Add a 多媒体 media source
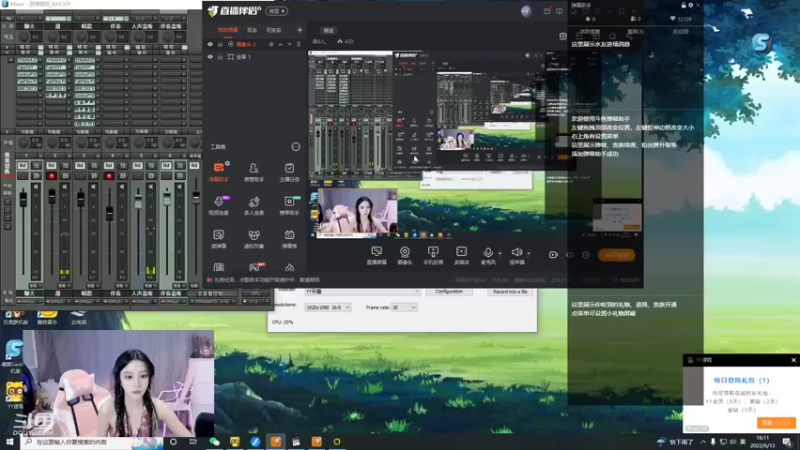Screen dimensions: 800x450 pos(461,255)
